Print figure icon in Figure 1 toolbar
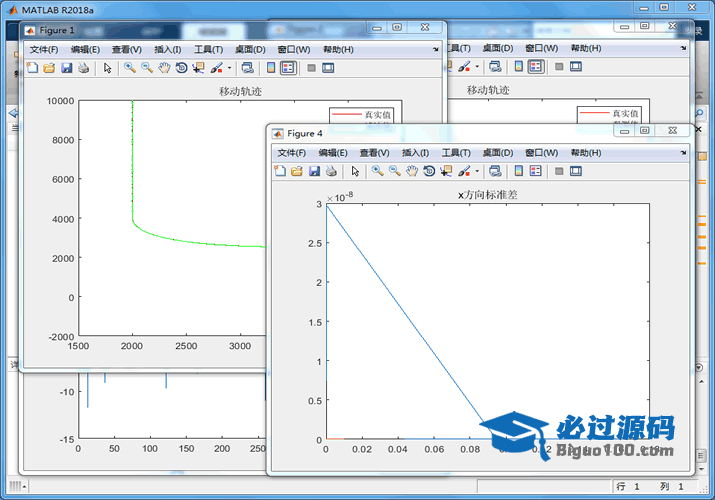Screen dimensions: 715x500 pos(83,68)
